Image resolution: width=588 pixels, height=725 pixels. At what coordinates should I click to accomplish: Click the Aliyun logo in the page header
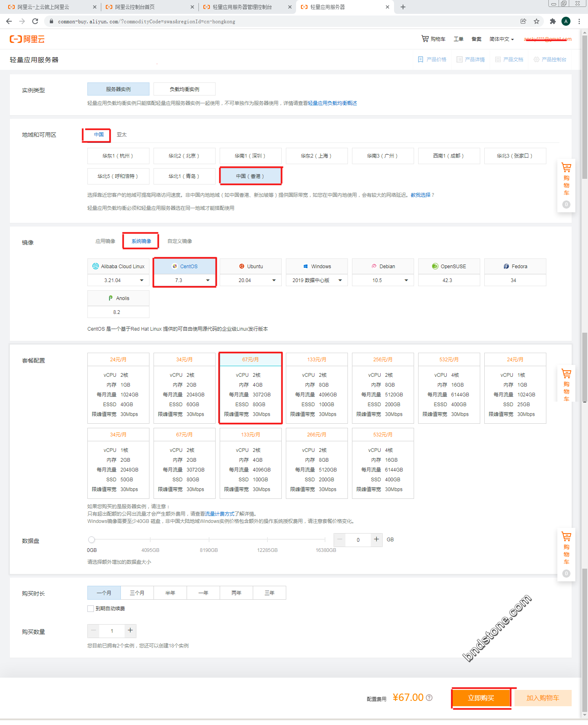coord(27,39)
